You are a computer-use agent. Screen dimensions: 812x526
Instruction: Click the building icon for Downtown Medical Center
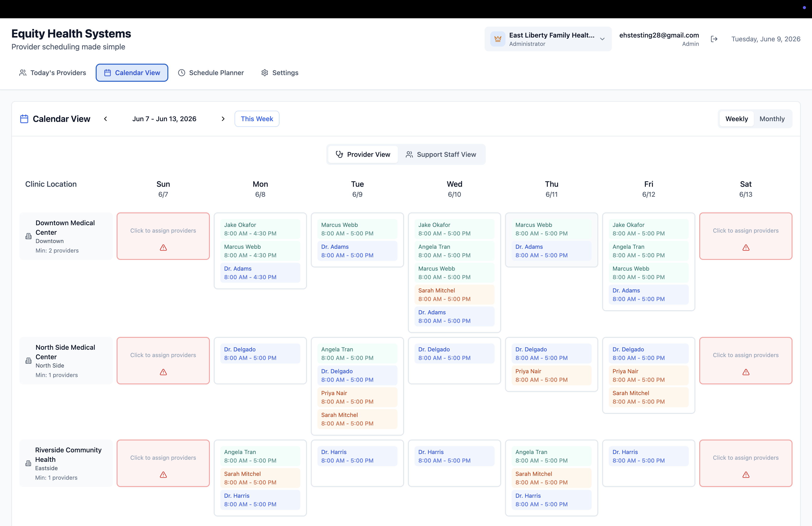pyautogui.click(x=29, y=236)
